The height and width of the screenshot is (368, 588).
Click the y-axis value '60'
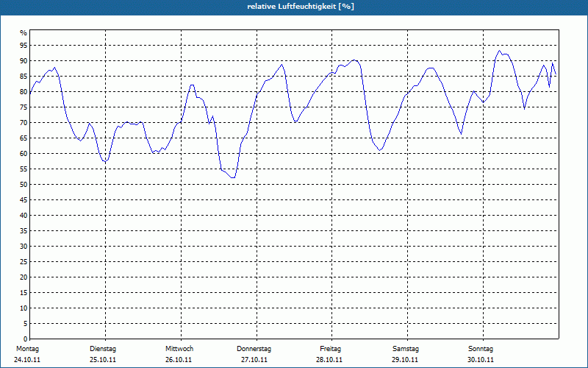[x=24, y=154]
